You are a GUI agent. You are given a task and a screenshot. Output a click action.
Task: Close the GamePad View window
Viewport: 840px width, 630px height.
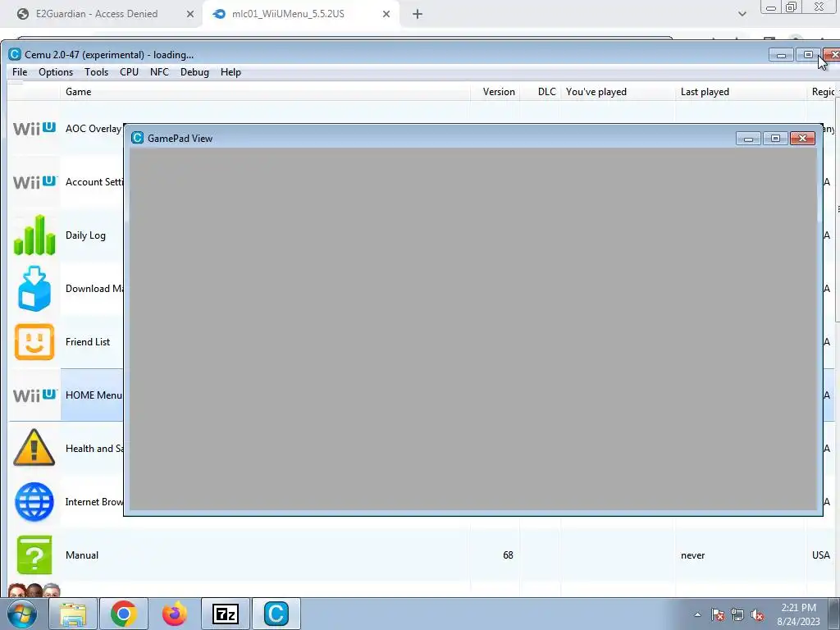(x=802, y=139)
